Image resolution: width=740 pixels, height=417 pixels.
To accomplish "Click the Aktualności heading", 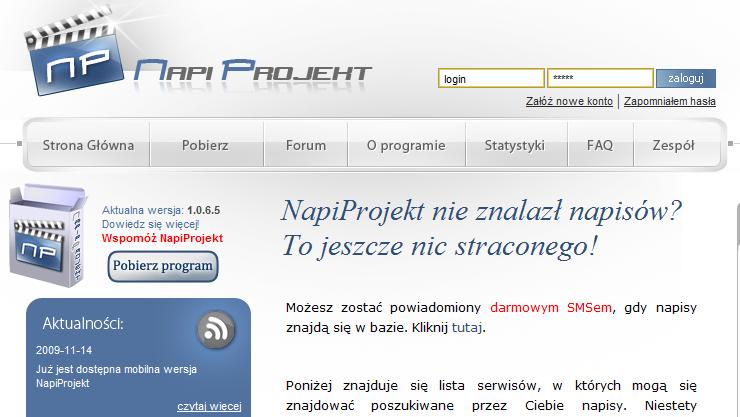I will [83, 324].
